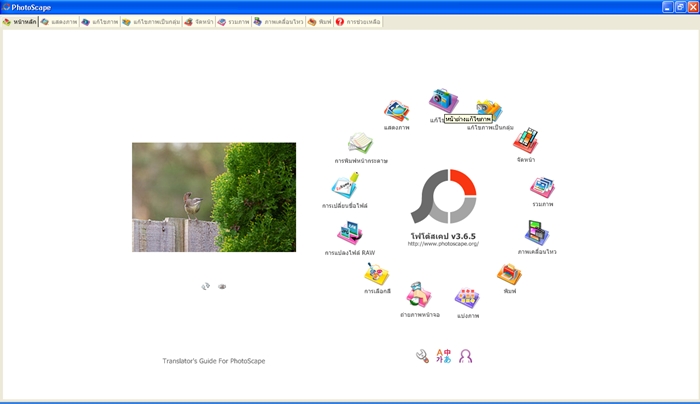Viewport: 700px width, 404px height.
Task: Launch the แก้ไขภาพ editor camera icon
Action: pos(443,100)
